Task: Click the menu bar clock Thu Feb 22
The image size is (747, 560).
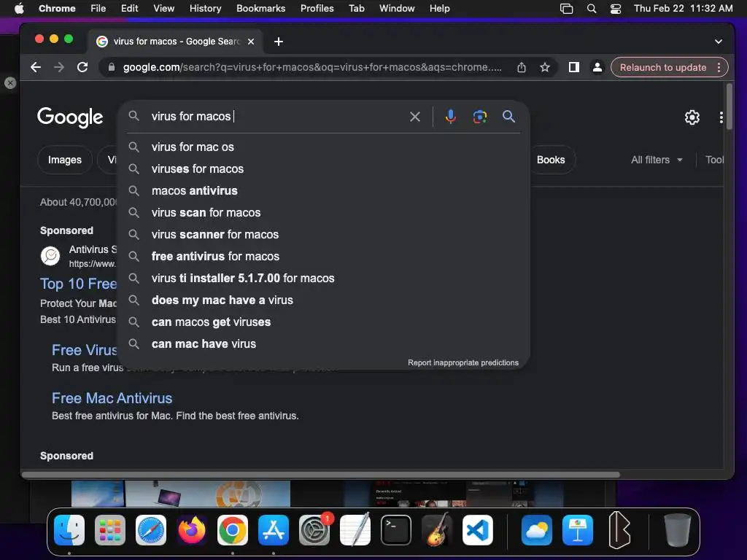Action: [683, 9]
